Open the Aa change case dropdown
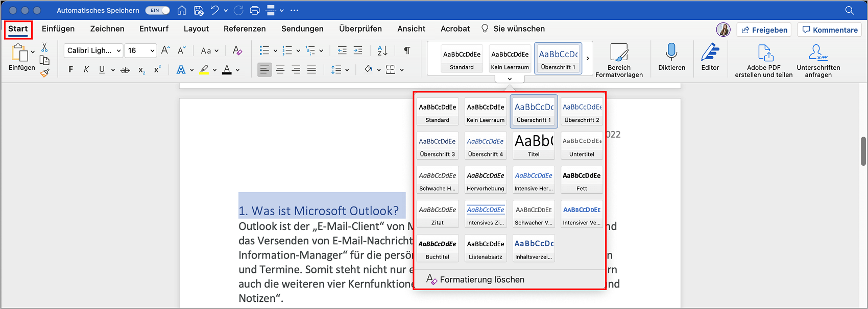Viewport: 868px width, 309px height. (x=209, y=50)
